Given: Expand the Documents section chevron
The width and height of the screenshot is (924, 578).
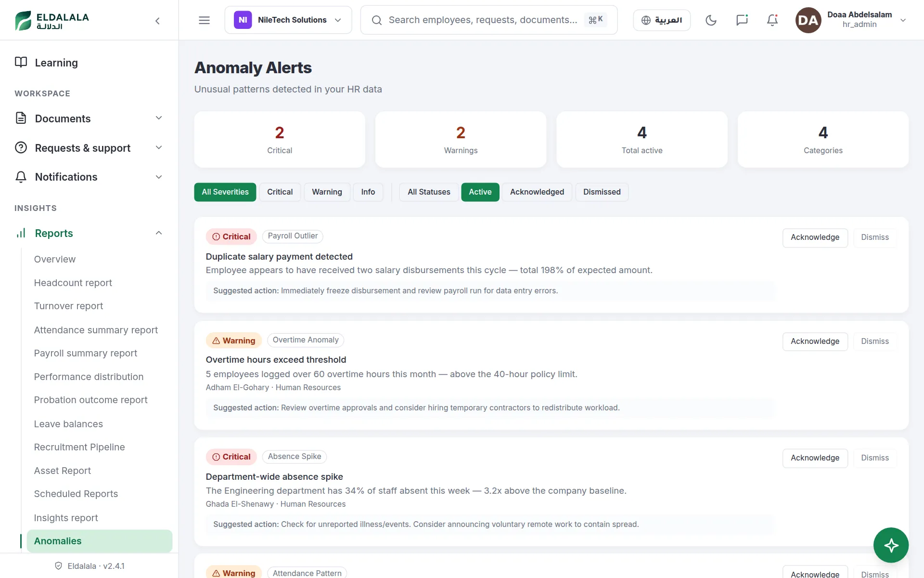Looking at the screenshot, I should coord(159,118).
